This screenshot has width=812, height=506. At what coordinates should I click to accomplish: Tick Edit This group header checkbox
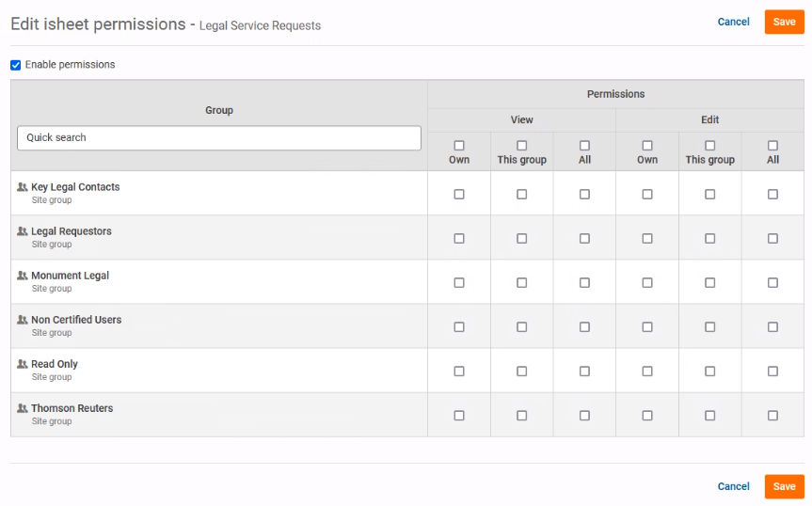click(x=709, y=146)
